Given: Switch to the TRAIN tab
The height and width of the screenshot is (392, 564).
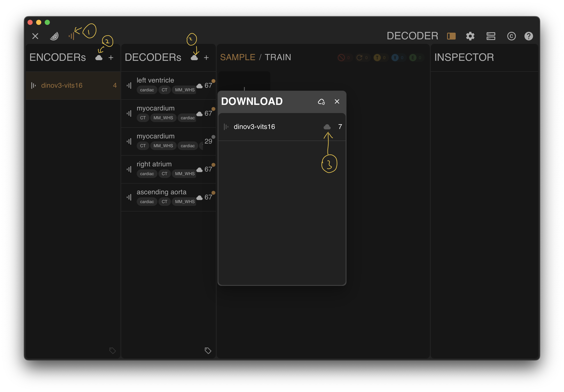Looking at the screenshot, I should [277, 57].
